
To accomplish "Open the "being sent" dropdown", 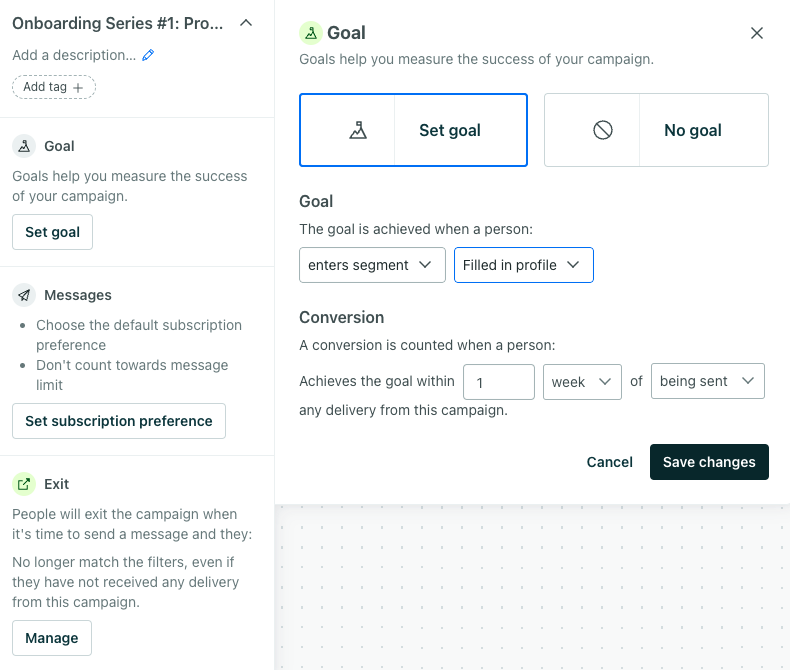I will (707, 381).
